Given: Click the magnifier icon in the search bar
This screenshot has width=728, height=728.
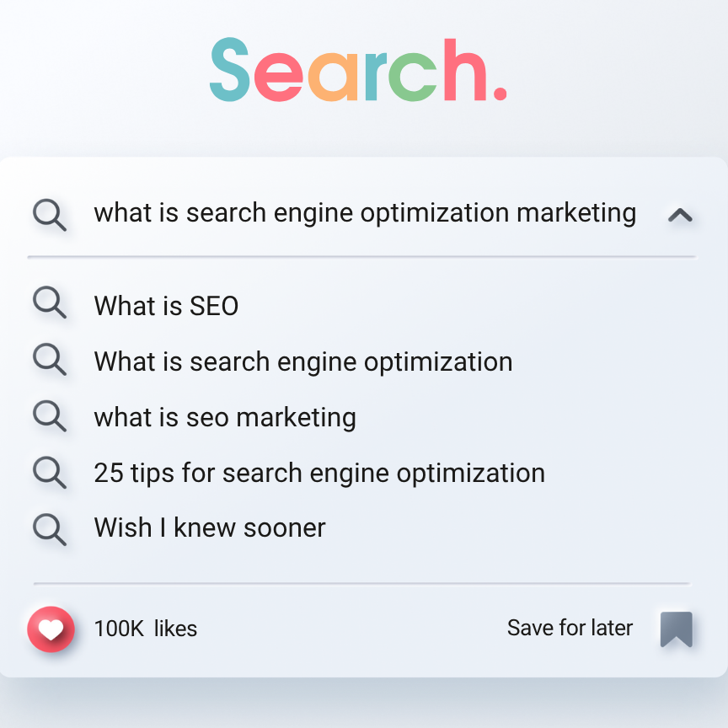Looking at the screenshot, I should 49,215.
